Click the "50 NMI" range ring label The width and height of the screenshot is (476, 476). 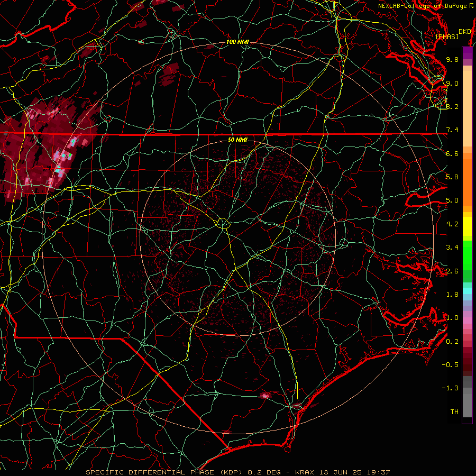tap(237, 140)
